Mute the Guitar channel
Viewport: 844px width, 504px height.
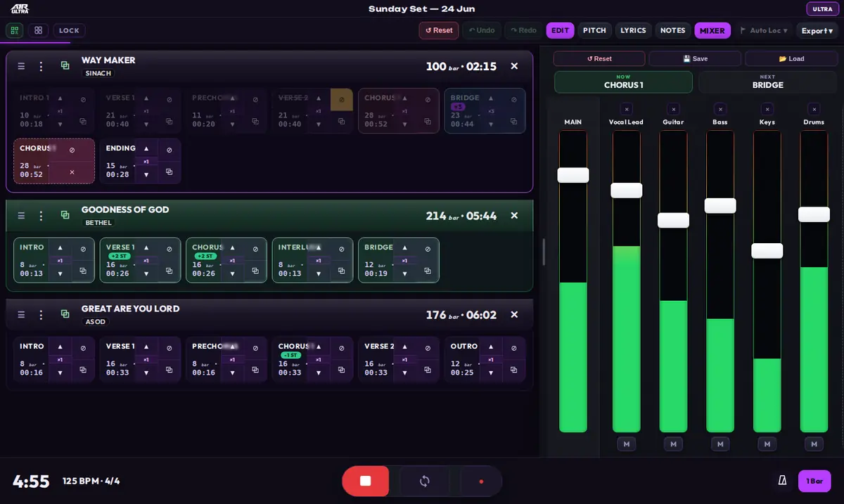(x=673, y=444)
